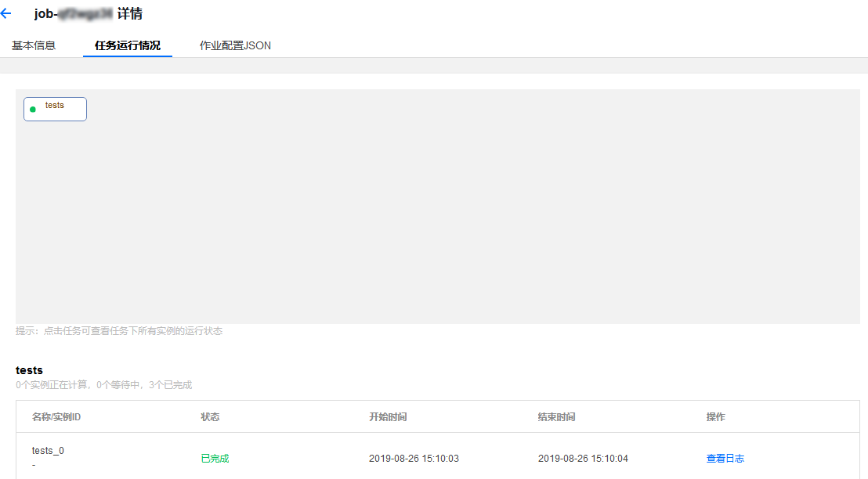Click start time 2019-08-26 15:10:03

[x=414, y=458]
